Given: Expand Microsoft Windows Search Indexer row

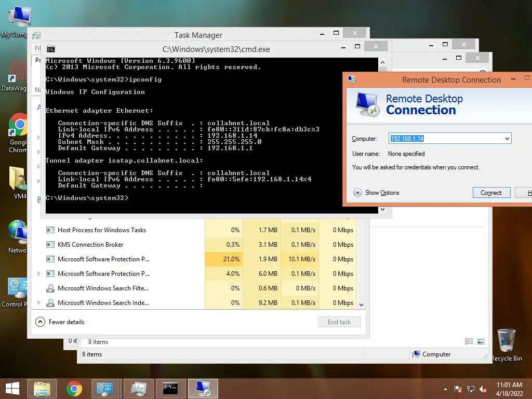Looking at the screenshot, I should coord(38,303).
